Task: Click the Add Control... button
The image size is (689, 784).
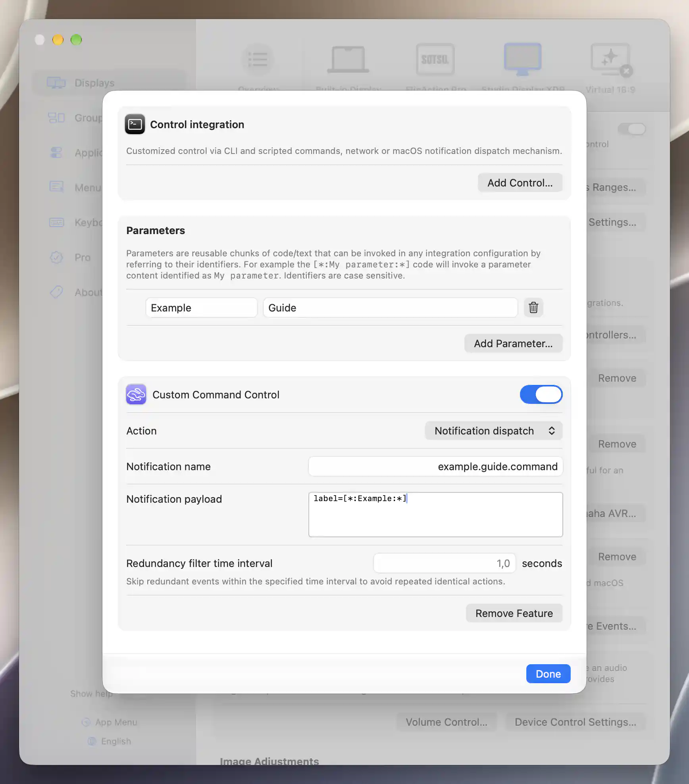Action: tap(520, 183)
